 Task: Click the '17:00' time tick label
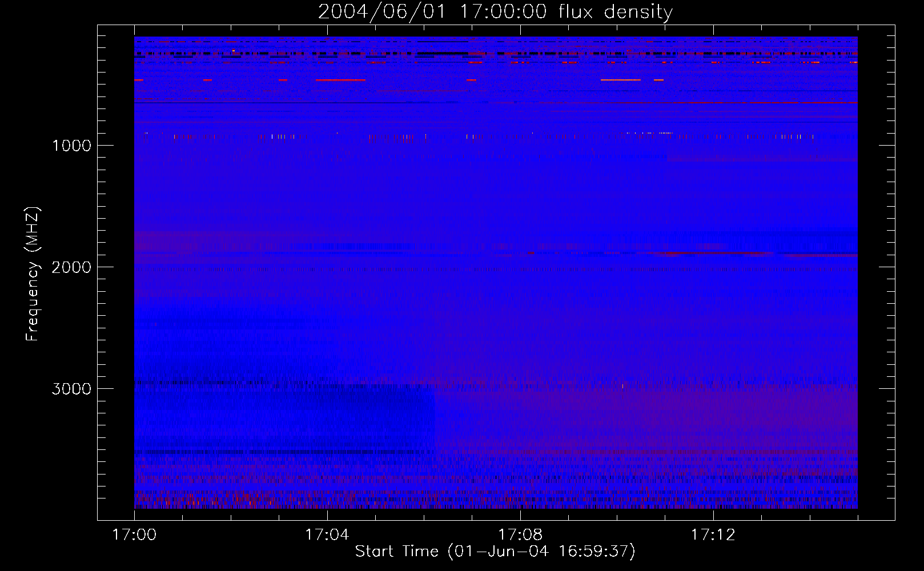(x=134, y=535)
